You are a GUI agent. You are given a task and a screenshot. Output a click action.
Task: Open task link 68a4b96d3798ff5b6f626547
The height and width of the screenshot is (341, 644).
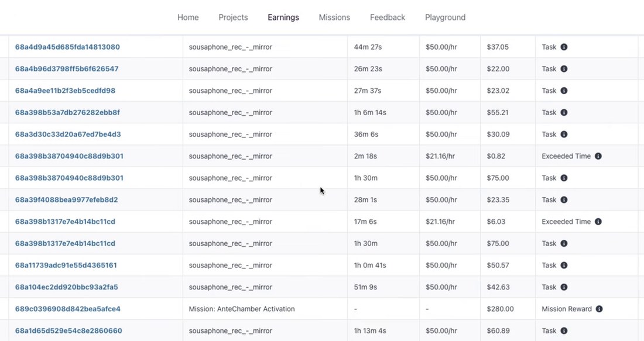pos(67,69)
